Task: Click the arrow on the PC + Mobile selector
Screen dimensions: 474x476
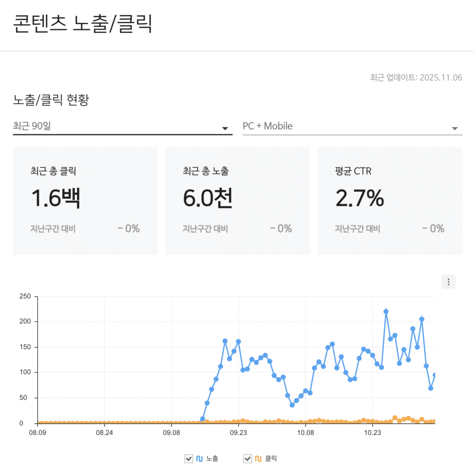Action: click(x=456, y=128)
